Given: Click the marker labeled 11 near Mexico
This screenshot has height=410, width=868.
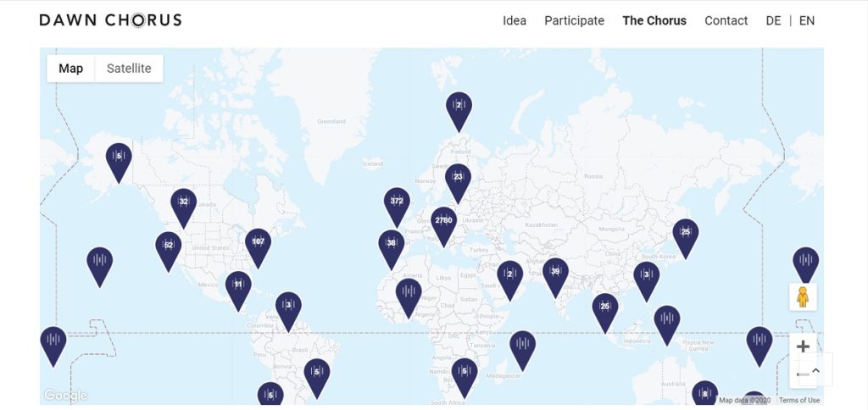Looking at the screenshot, I should coord(238,290).
